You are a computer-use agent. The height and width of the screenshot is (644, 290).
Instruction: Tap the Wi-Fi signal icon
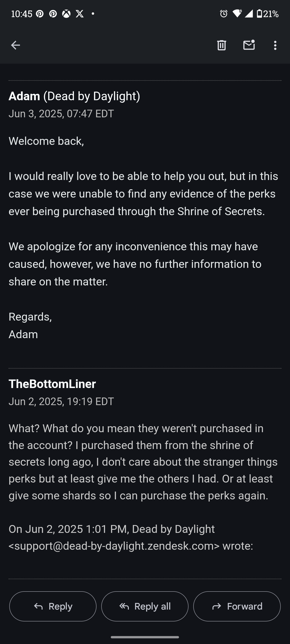click(x=237, y=14)
